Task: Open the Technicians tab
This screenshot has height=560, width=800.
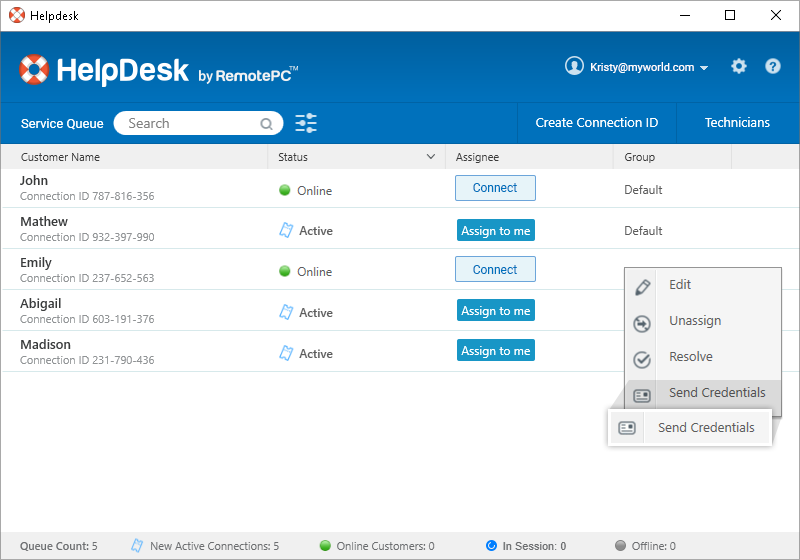Action: [x=737, y=123]
